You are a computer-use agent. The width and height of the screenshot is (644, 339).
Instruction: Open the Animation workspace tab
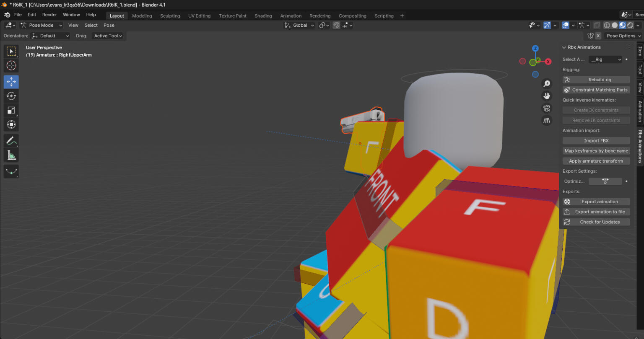click(291, 16)
